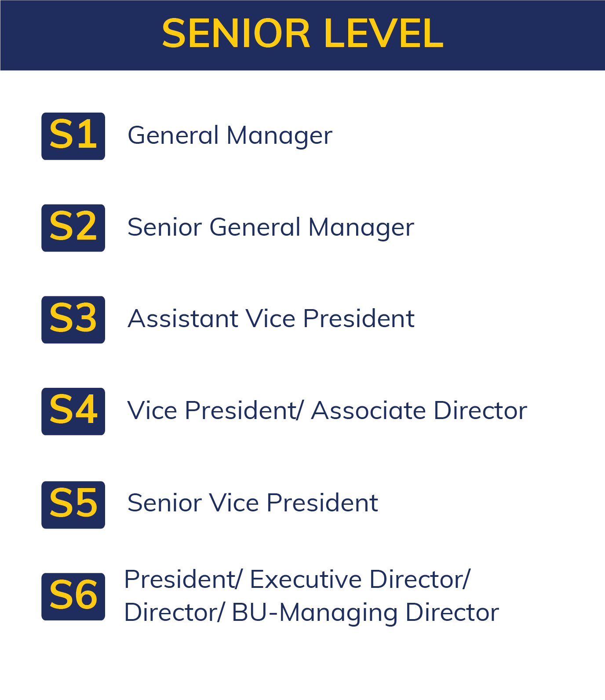The image size is (605, 700).
Task: Click the SENIOR LEVEL header title
Action: (x=302, y=34)
